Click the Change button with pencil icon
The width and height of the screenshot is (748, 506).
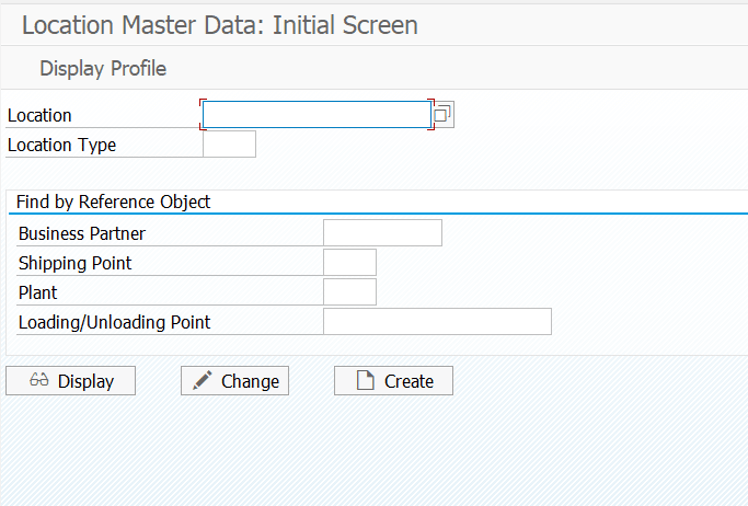click(235, 381)
